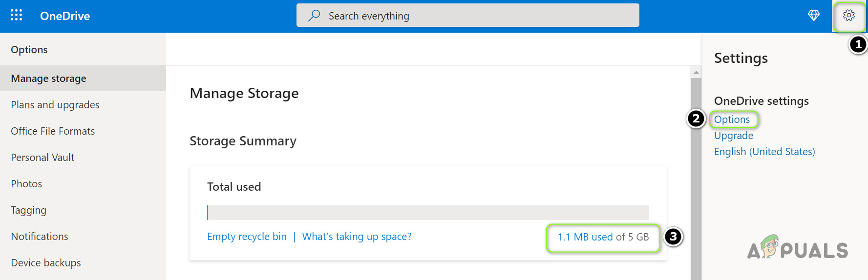Open Notifications settings
868x280 pixels.
pos(40,237)
